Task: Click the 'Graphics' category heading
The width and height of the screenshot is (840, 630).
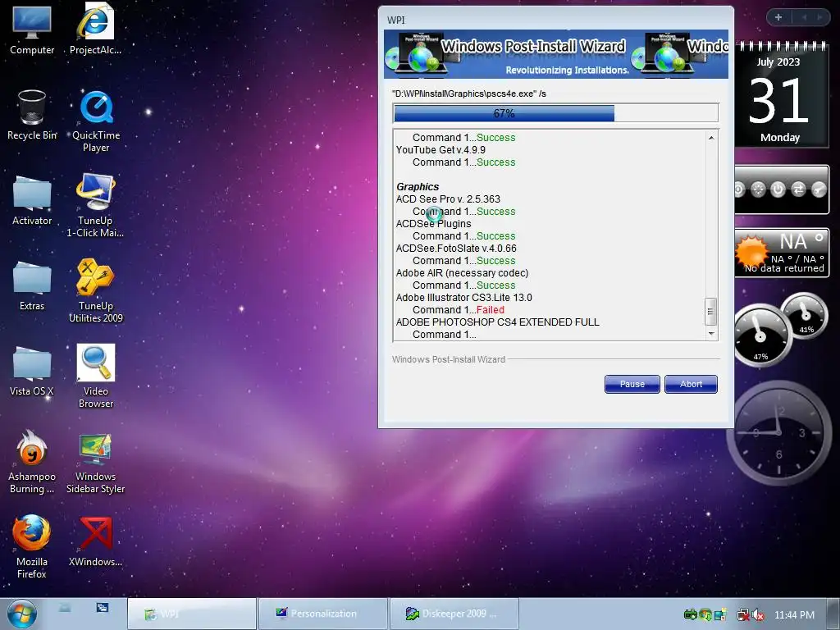Action: (x=418, y=186)
